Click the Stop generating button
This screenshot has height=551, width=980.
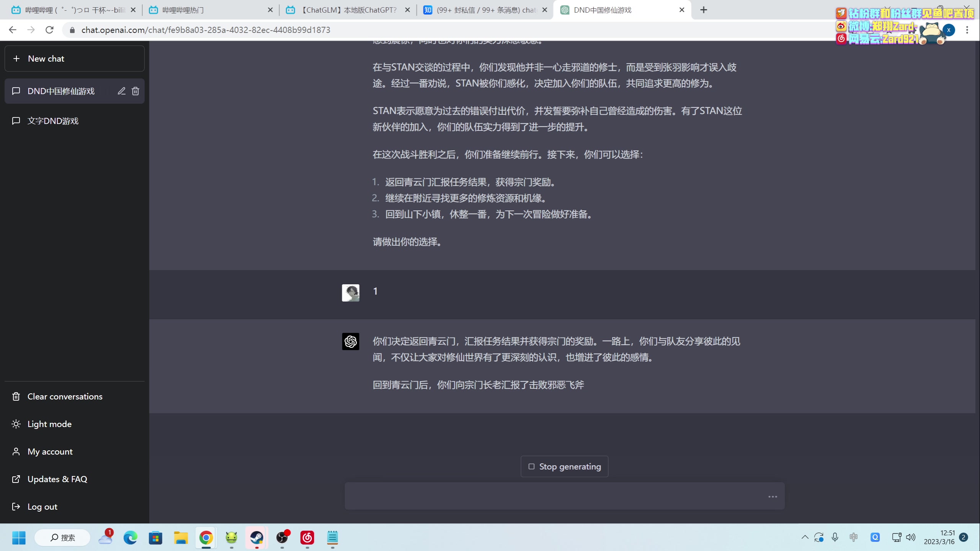pos(564,466)
